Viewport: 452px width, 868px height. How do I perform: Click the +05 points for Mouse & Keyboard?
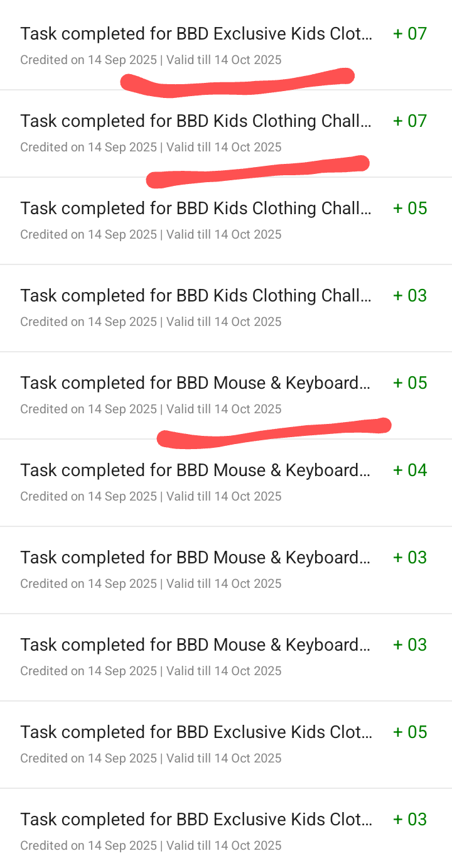(410, 383)
